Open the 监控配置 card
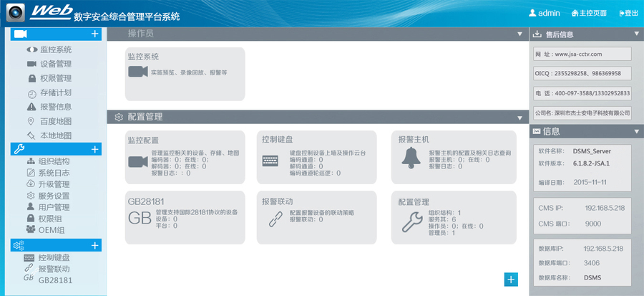 tap(185, 157)
